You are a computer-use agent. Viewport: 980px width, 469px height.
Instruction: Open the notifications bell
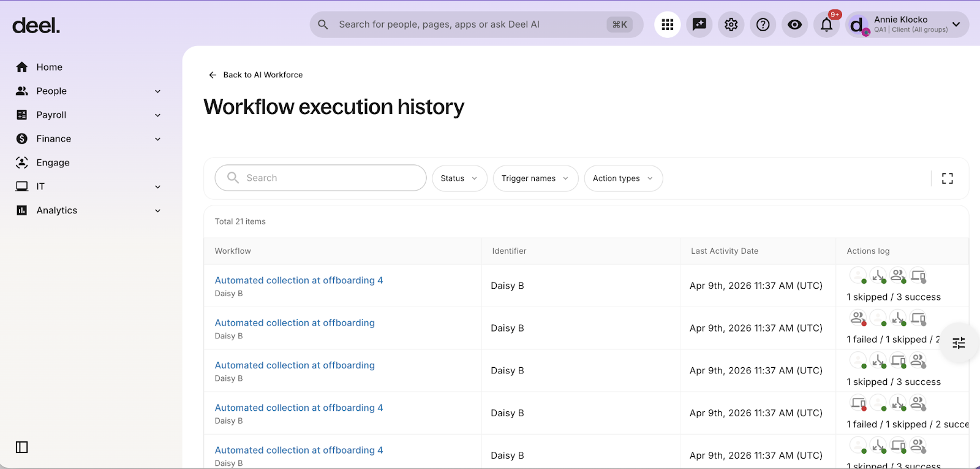pyautogui.click(x=826, y=25)
